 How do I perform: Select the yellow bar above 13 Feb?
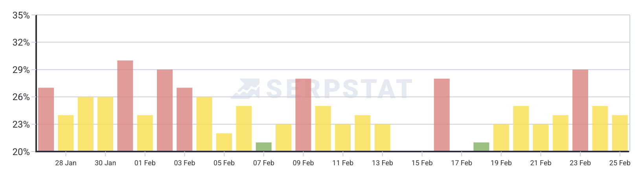click(382, 138)
